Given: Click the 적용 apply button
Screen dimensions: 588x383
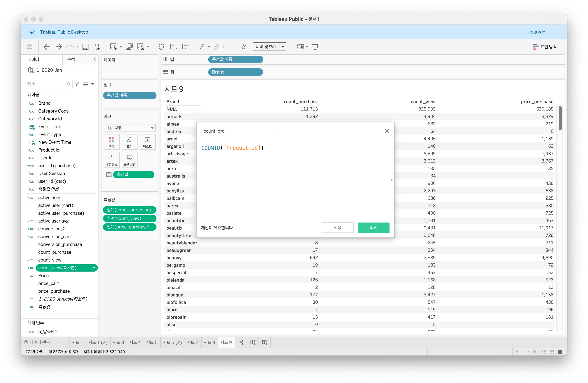Looking at the screenshot, I should [337, 227].
